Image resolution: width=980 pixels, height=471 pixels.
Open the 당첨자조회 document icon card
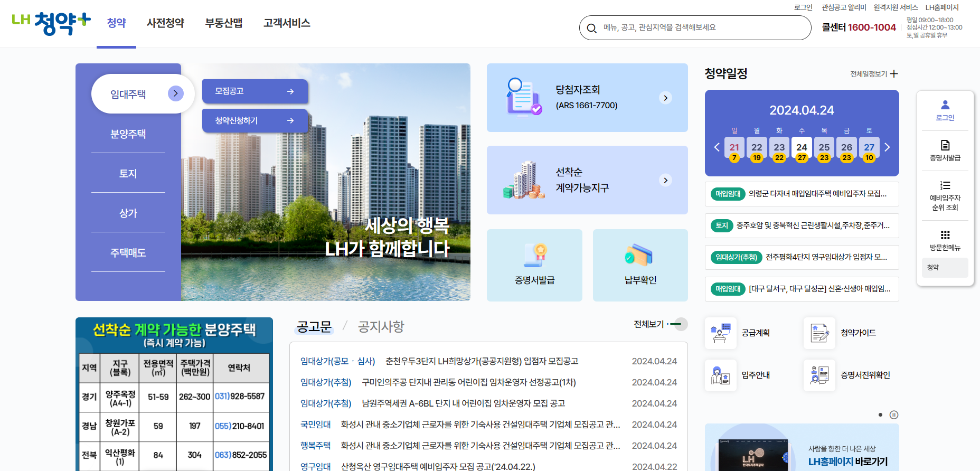click(x=523, y=97)
